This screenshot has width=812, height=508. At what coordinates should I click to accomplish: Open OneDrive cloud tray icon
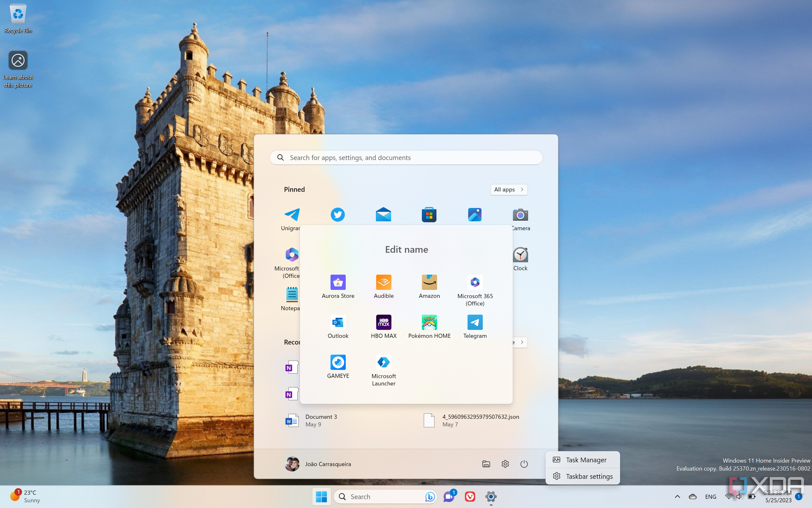[x=692, y=496]
